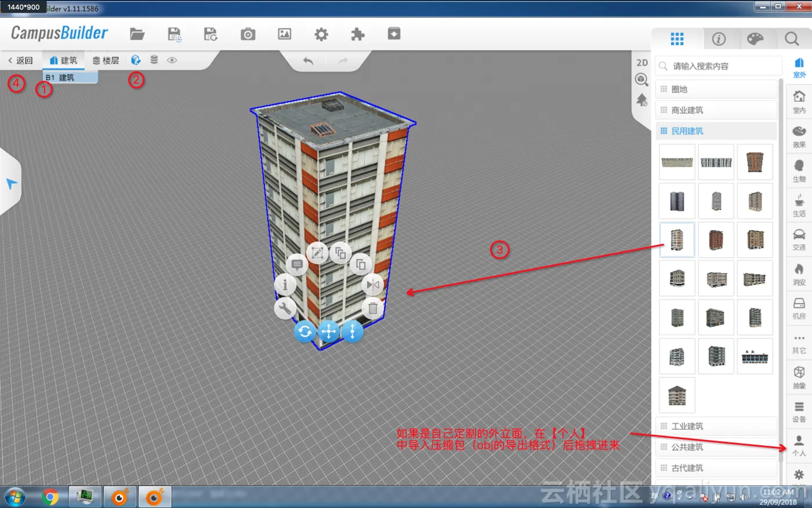Select the 室内 indoor category
Screen dimensions: 812x508
[799, 102]
